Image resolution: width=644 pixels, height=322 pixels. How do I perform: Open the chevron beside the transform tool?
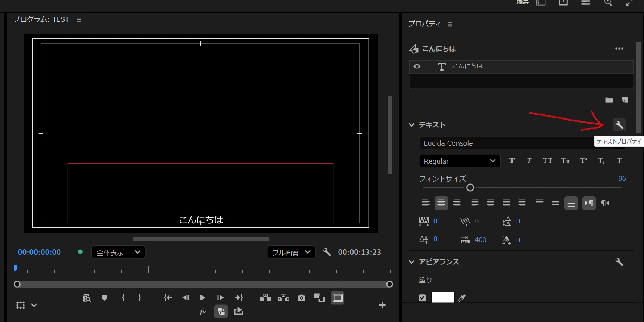click(x=34, y=305)
